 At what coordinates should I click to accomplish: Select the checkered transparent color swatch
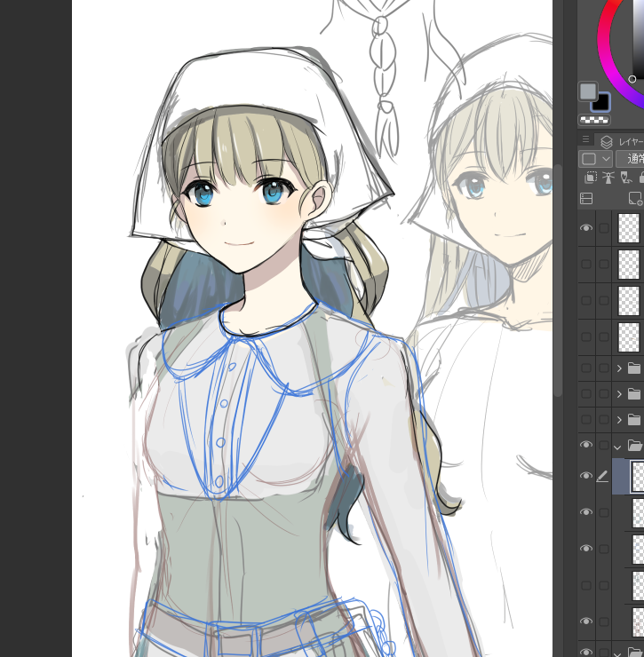594,120
